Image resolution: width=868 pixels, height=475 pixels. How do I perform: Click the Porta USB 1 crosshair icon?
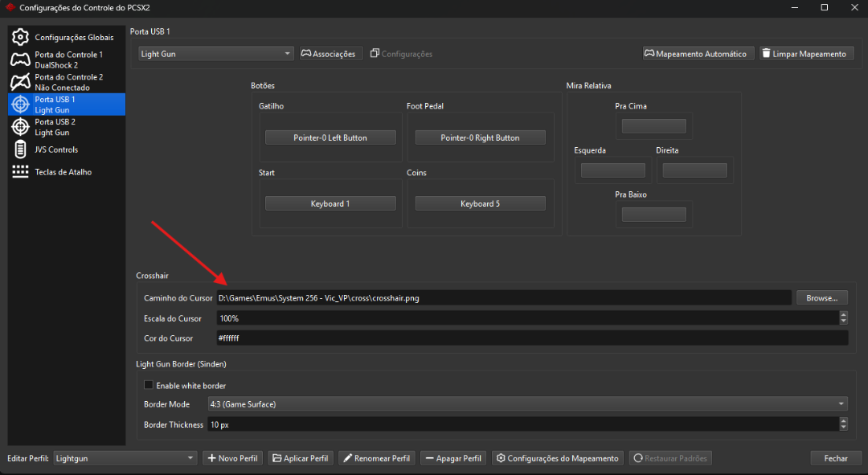click(20, 104)
